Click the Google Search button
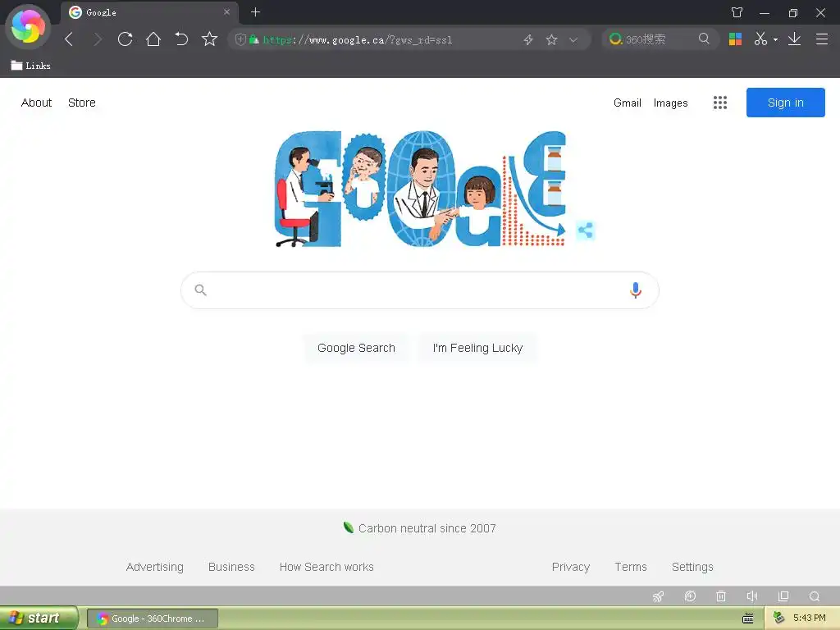The height and width of the screenshot is (630, 840). pyautogui.click(x=356, y=348)
